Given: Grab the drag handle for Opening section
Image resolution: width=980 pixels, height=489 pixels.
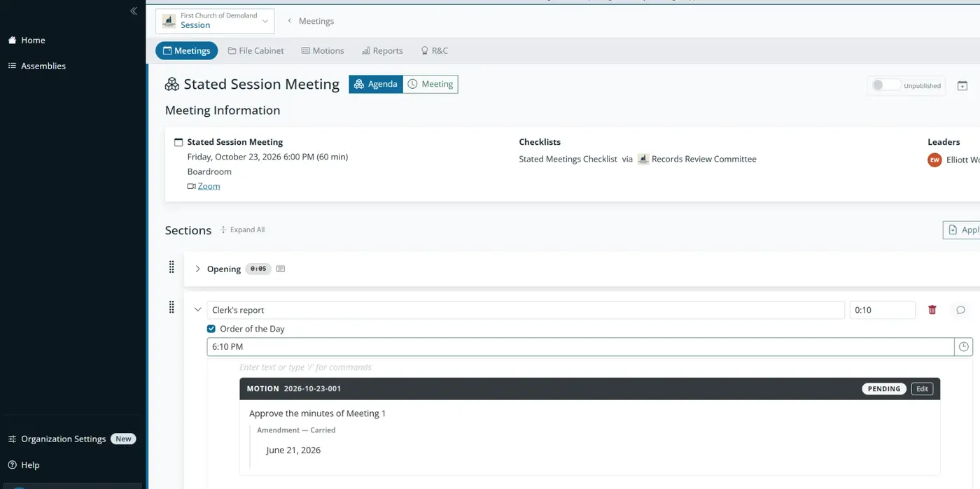Looking at the screenshot, I should tap(171, 267).
